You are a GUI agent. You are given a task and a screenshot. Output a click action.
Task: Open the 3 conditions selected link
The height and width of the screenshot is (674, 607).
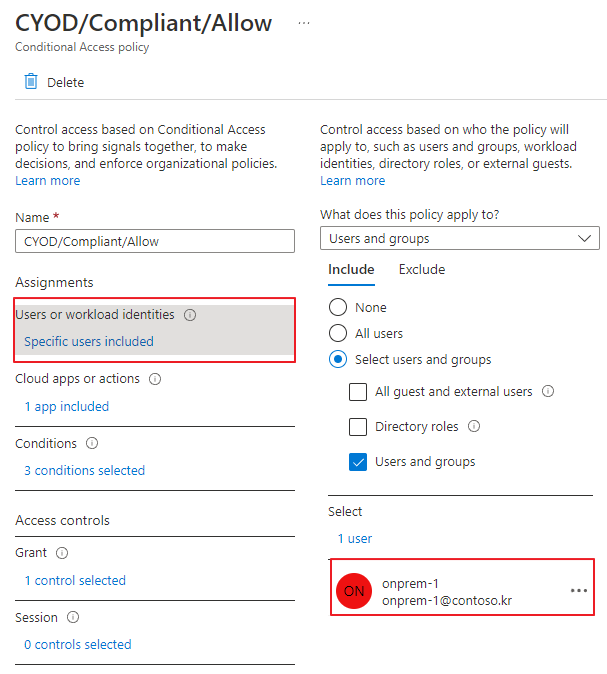coord(84,470)
